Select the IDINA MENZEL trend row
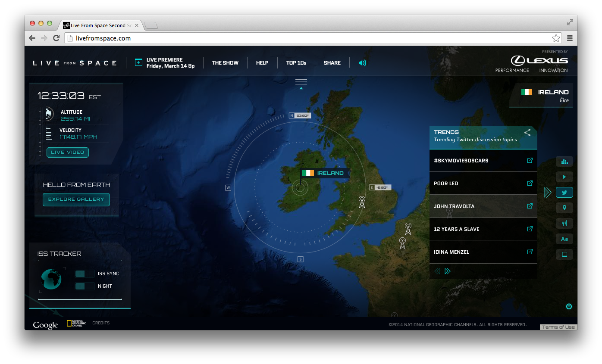Screen dimensions: 602x364 483,252
